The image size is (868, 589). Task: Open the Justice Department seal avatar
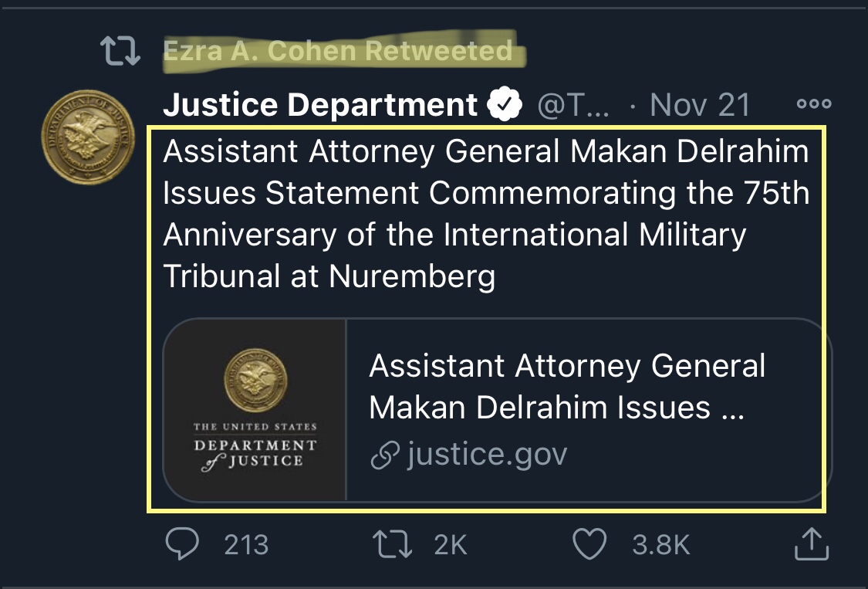click(88, 137)
